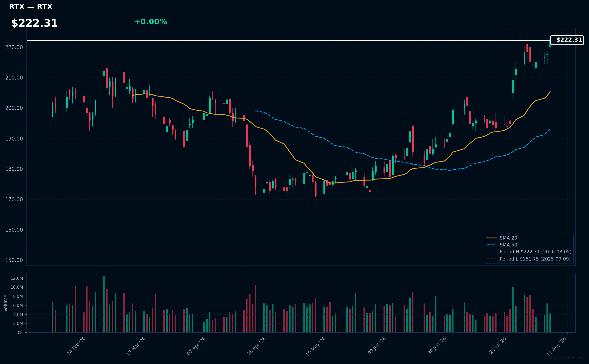The image size is (589, 364).
Task: Select the 180.00 price axis label
Action: (x=14, y=169)
